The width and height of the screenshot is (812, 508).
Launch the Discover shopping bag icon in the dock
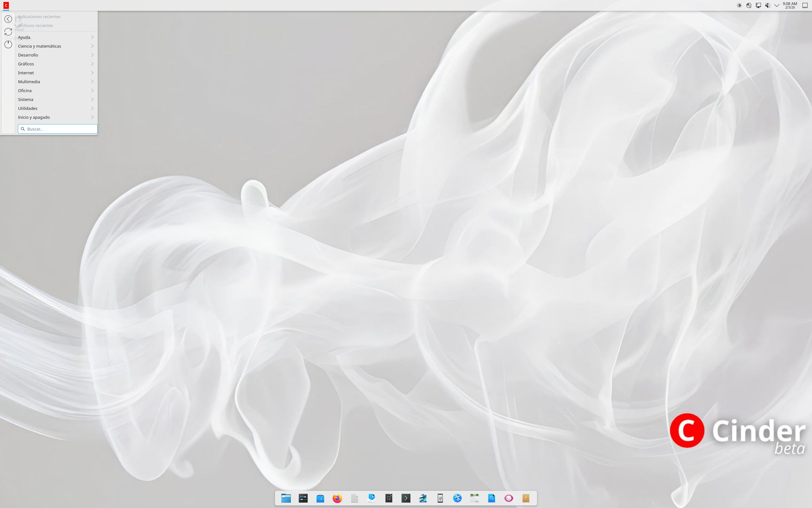[320, 498]
